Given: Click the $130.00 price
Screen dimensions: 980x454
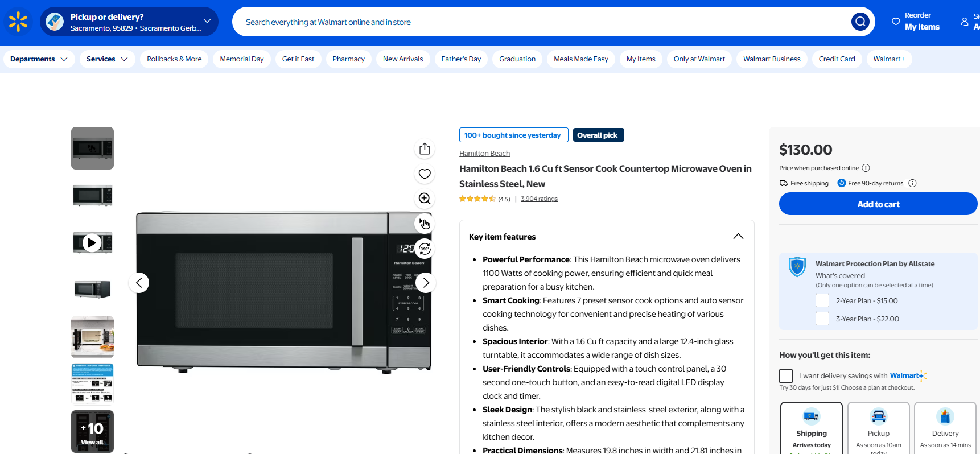Looking at the screenshot, I should pos(805,150).
